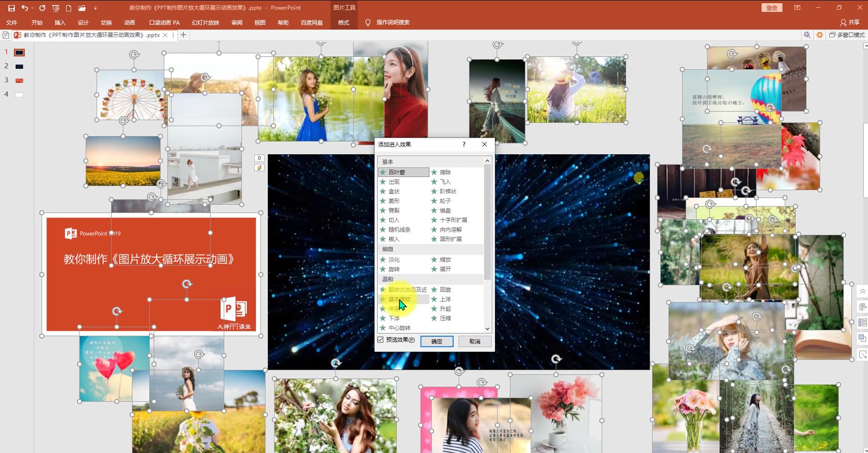Select the ferris wheel photo
This screenshot has height=453, width=868.
pyautogui.click(x=131, y=95)
